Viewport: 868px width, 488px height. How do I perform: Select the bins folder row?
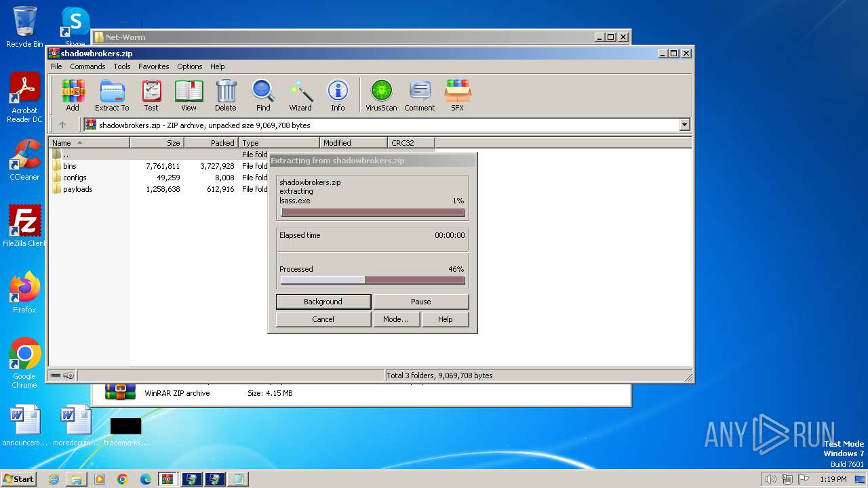coord(159,166)
